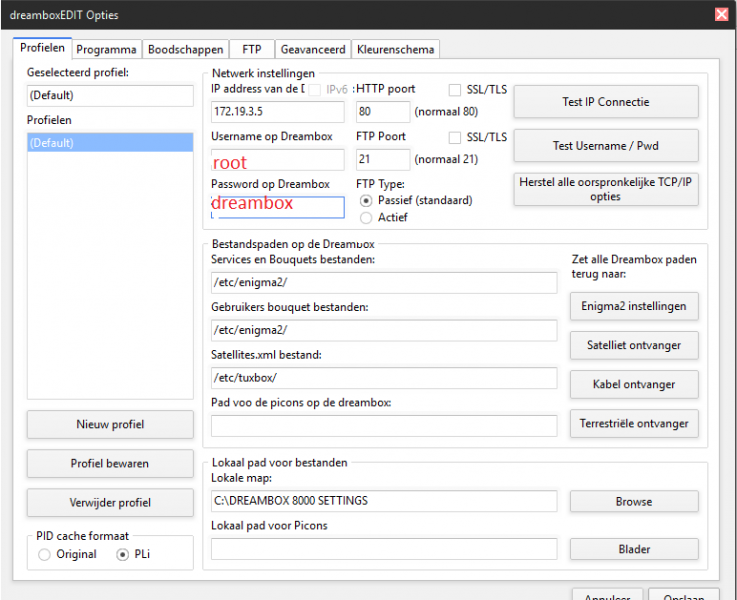Open the Boodschappen tab
This screenshot has height=600, width=737.
point(184,49)
